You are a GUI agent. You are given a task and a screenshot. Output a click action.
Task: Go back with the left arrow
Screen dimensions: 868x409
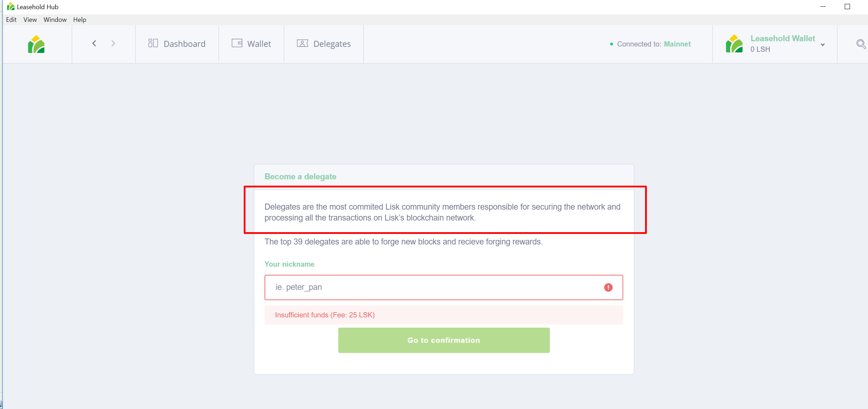coord(94,43)
